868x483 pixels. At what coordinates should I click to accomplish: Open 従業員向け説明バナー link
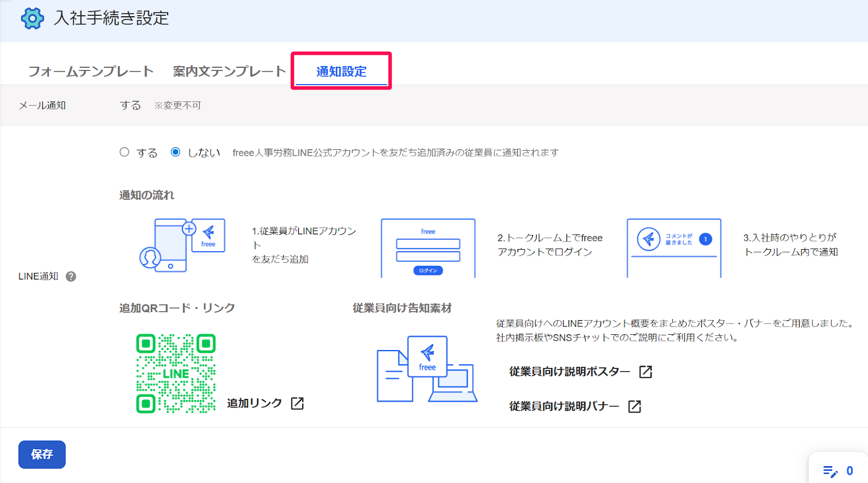click(564, 406)
